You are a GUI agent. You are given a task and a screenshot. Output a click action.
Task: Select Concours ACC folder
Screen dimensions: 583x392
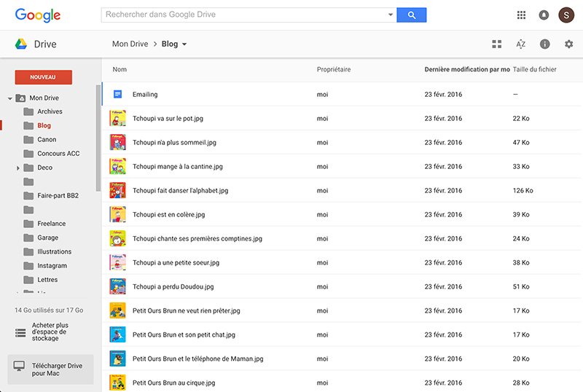pos(58,154)
